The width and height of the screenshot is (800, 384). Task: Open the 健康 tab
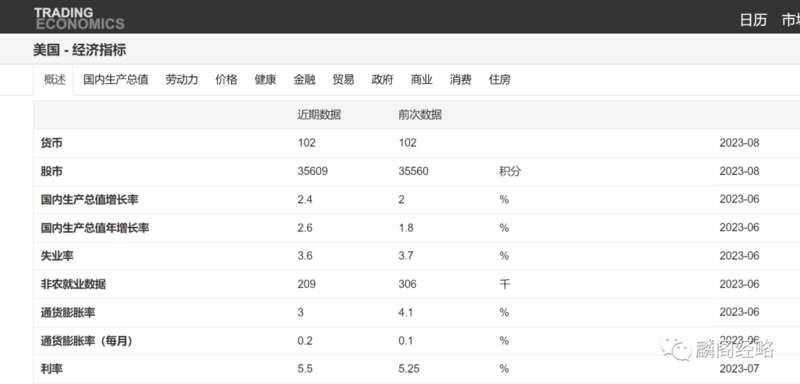pos(265,80)
